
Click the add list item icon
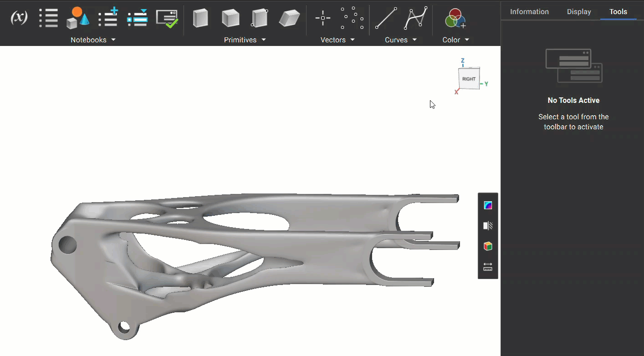click(x=108, y=17)
